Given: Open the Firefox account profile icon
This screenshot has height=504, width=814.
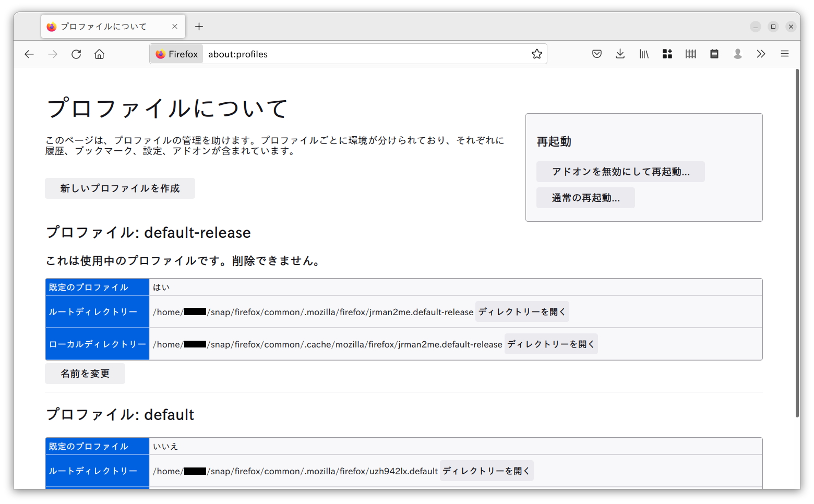Looking at the screenshot, I should coord(737,54).
